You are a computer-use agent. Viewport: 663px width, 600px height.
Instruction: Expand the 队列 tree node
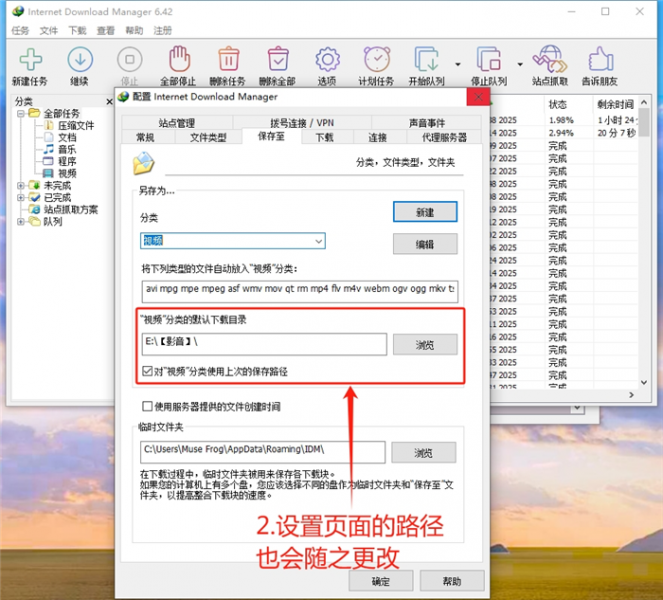point(20,222)
